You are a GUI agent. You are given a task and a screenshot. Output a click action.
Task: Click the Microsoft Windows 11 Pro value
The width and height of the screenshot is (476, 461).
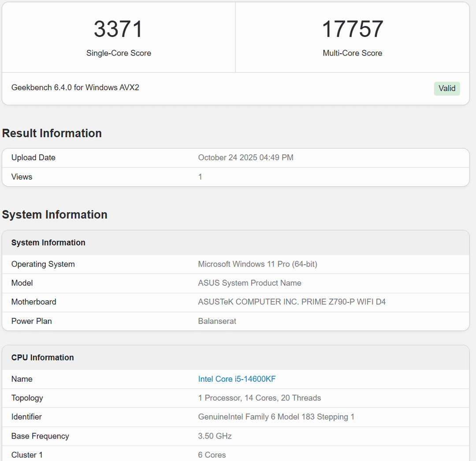pyautogui.click(x=257, y=264)
